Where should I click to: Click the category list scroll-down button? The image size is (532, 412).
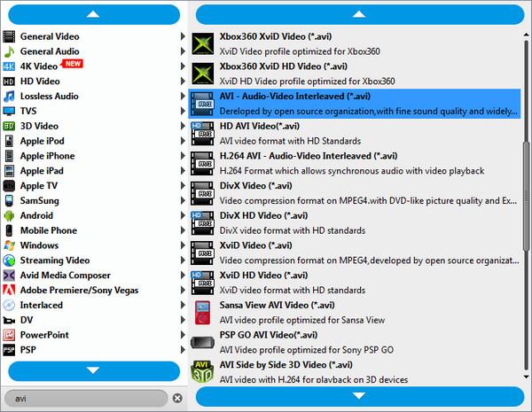point(94,371)
